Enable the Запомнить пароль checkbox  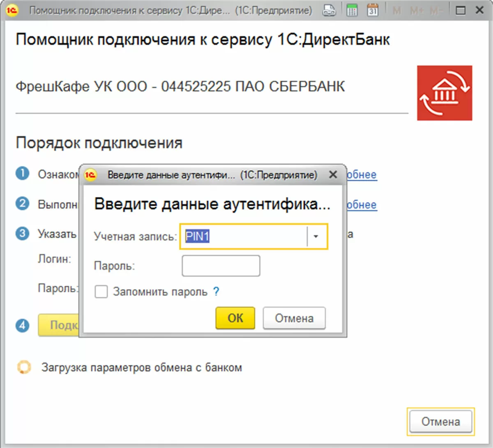(x=101, y=292)
